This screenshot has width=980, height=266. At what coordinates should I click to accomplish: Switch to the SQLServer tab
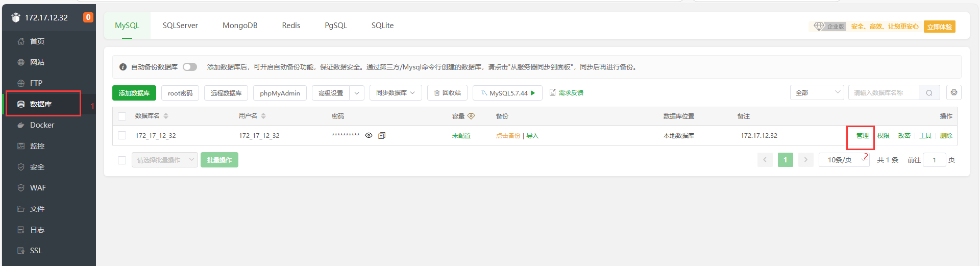point(180,26)
